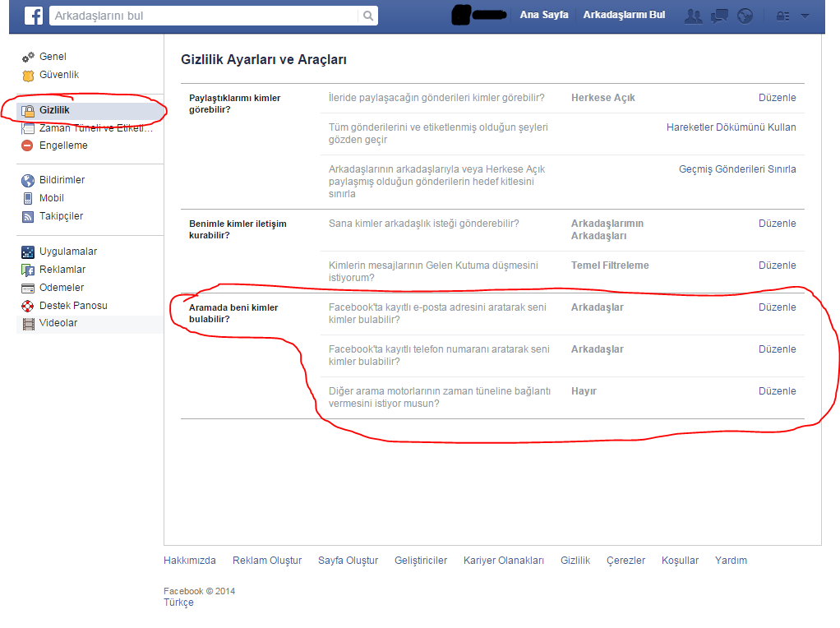Open friend requests icon in top bar
840x628 pixels.
693,16
